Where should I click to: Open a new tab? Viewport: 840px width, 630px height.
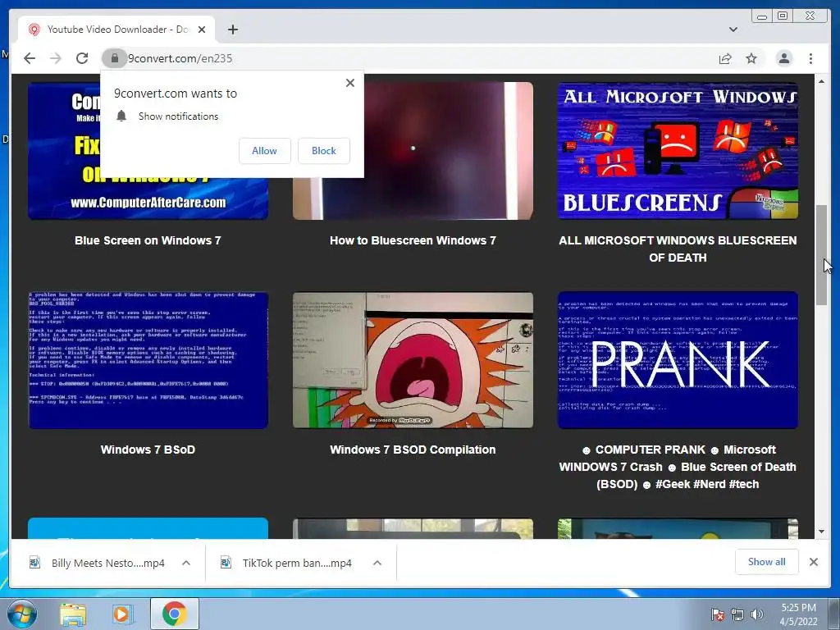(232, 30)
